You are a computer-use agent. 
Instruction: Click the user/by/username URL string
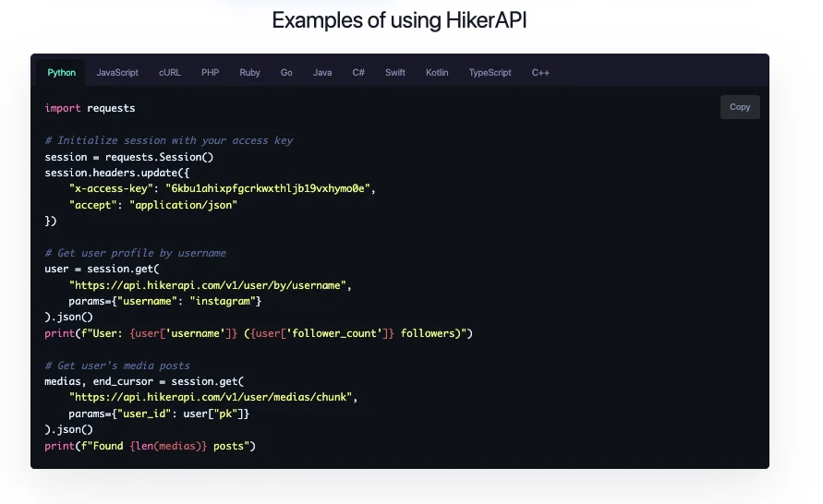click(208, 285)
